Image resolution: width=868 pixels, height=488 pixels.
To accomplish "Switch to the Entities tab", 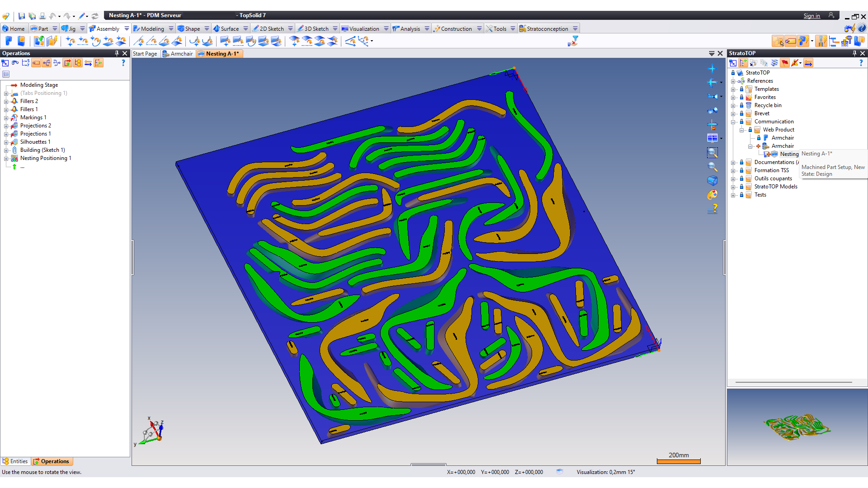I will pyautogui.click(x=15, y=461).
